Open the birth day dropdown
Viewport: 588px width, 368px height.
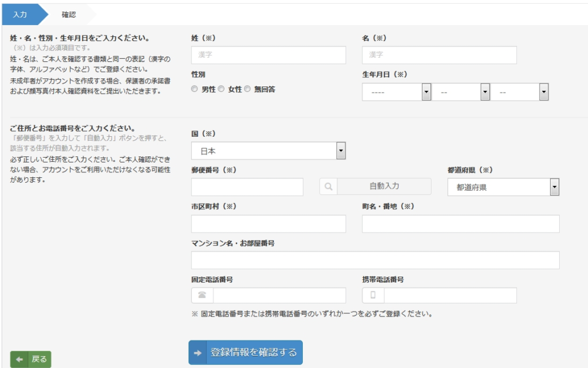(520, 92)
